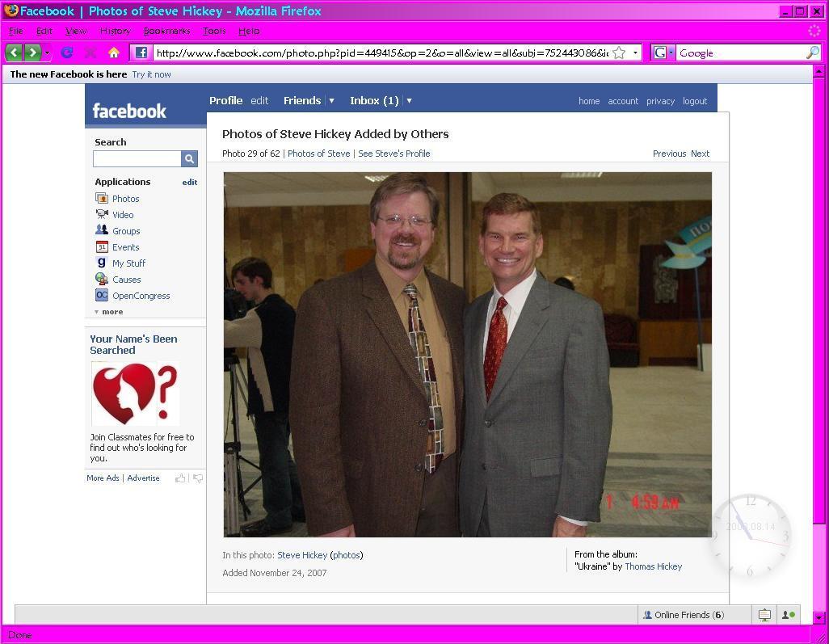Expand more applications in sidebar
829x644 pixels.
[109, 311]
